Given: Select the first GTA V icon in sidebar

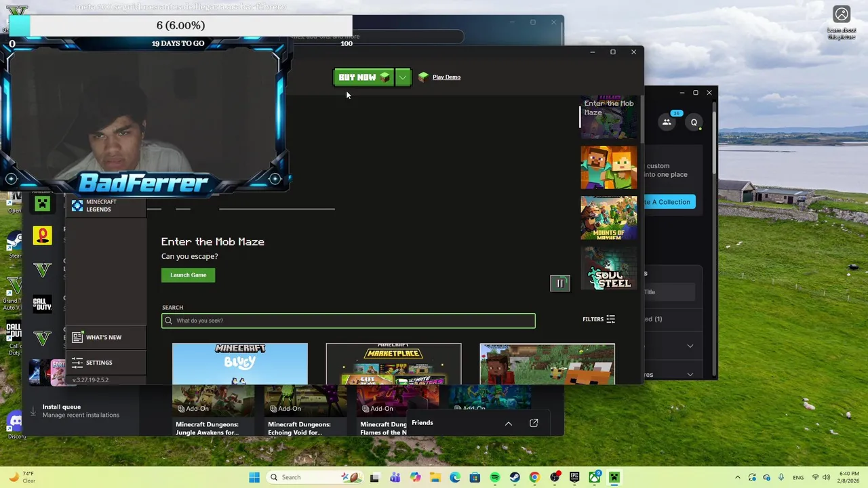Looking at the screenshot, I should (43, 269).
